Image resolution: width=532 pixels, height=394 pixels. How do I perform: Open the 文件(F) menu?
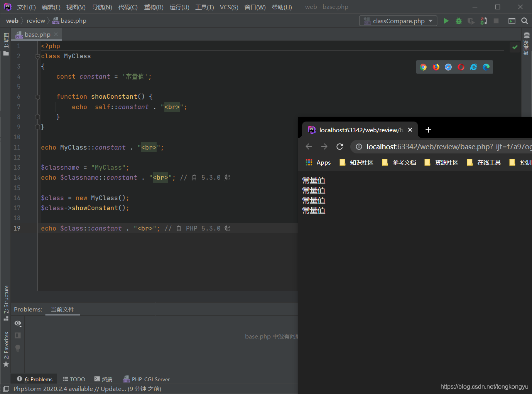[26, 7]
